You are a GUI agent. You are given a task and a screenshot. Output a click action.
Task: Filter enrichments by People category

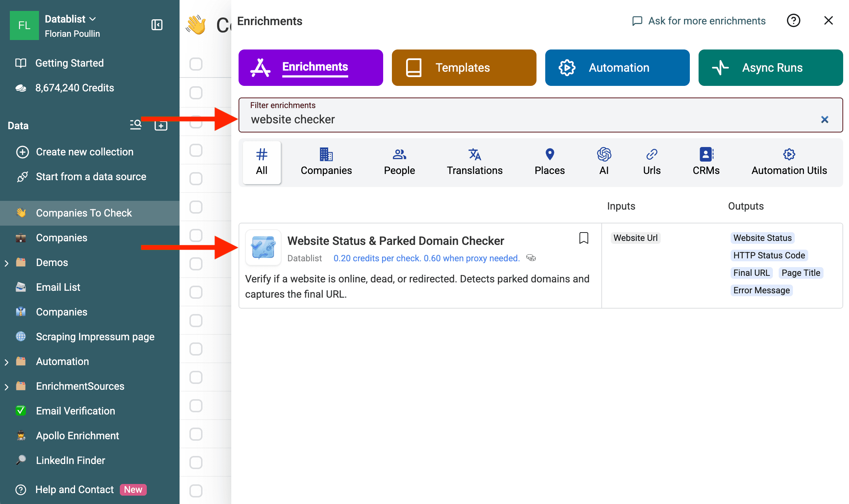399,162
